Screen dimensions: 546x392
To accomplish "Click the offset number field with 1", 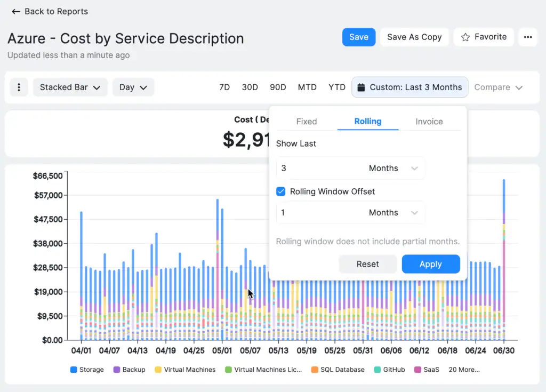I will tap(320, 213).
